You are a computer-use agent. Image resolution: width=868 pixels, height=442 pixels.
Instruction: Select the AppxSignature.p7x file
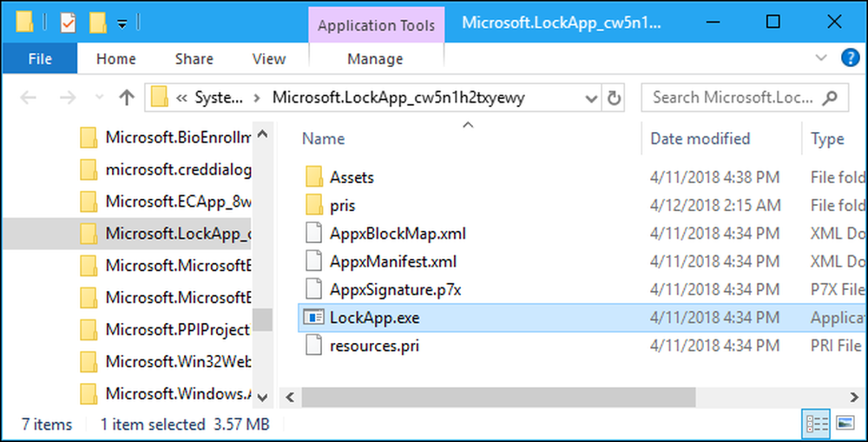pos(395,289)
